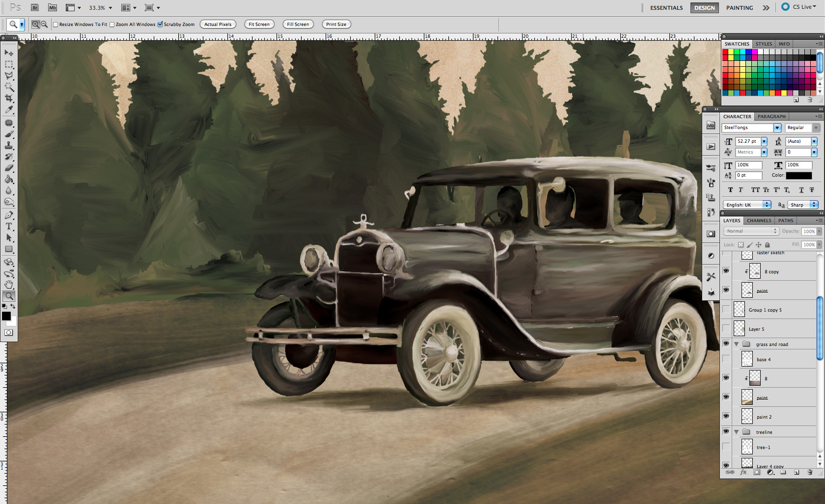The width and height of the screenshot is (825, 504).
Task: Enable Resize Windows To Fit checkbox
Action: point(55,25)
